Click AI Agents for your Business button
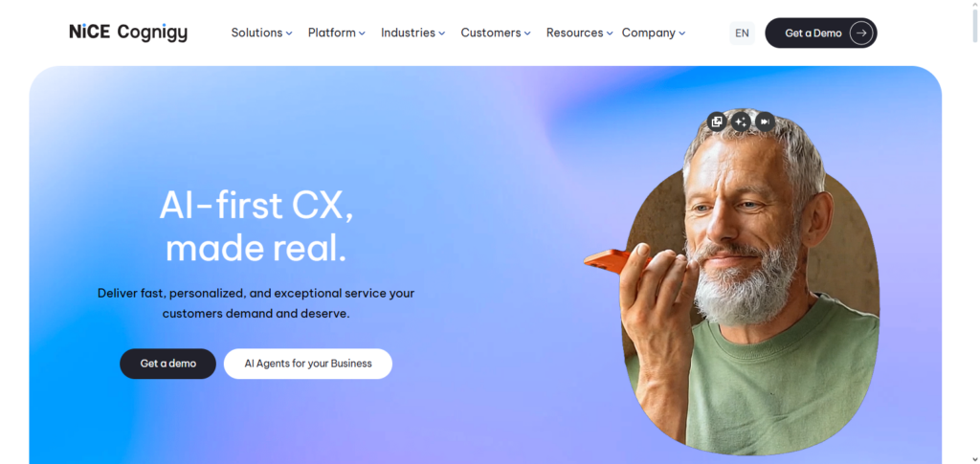The image size is (980, 464). (308, 364)
